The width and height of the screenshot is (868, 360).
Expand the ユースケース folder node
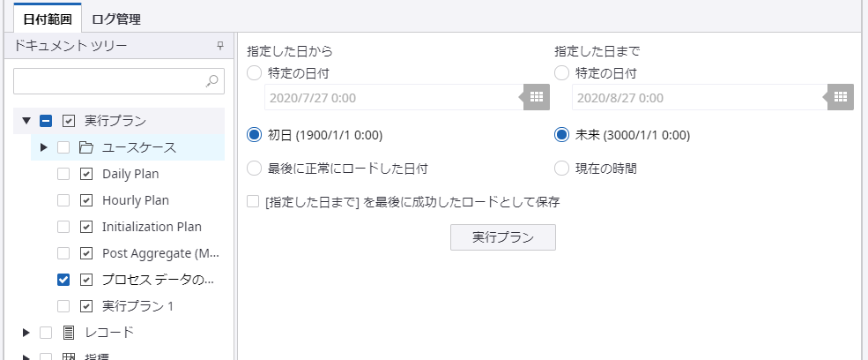[44, 147]
